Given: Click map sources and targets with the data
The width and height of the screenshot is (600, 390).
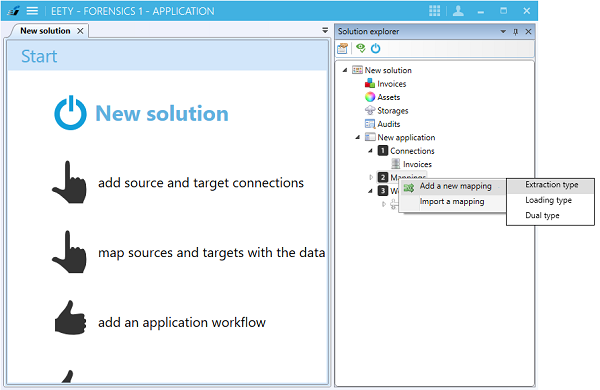Looking at the screenshot, I should (212, 253).
